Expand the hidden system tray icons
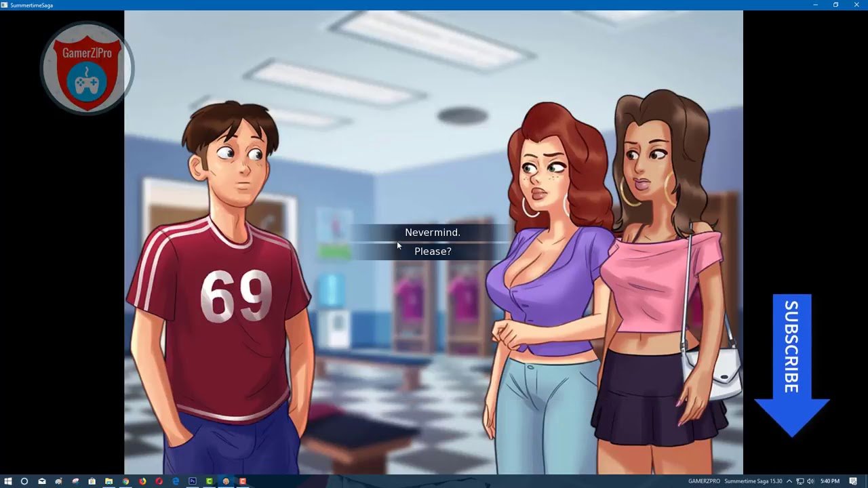 click(789, 481)
